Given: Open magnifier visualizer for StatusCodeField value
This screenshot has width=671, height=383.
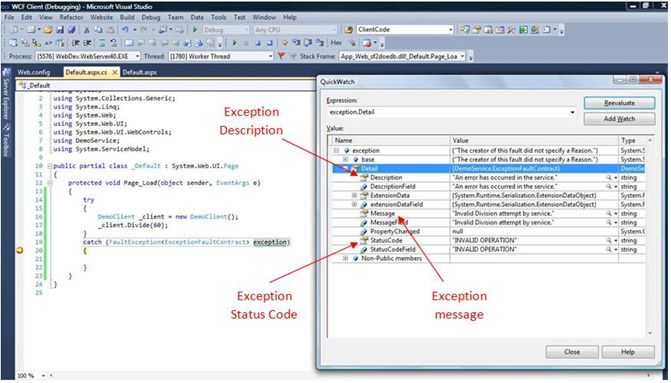Looking at the screenshot, I should tap(608, 249).
